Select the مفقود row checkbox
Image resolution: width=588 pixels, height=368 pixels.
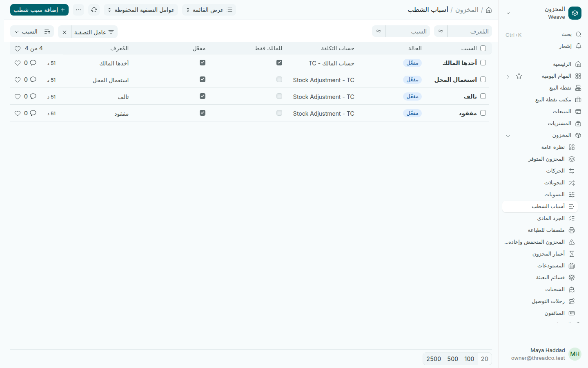[x=483, y=113]
